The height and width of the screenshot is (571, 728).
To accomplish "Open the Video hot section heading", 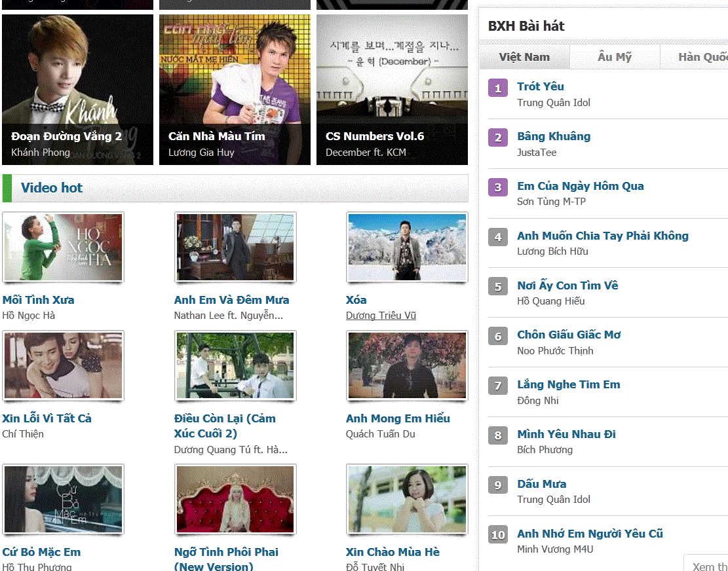I will click(x=52, y=188).
